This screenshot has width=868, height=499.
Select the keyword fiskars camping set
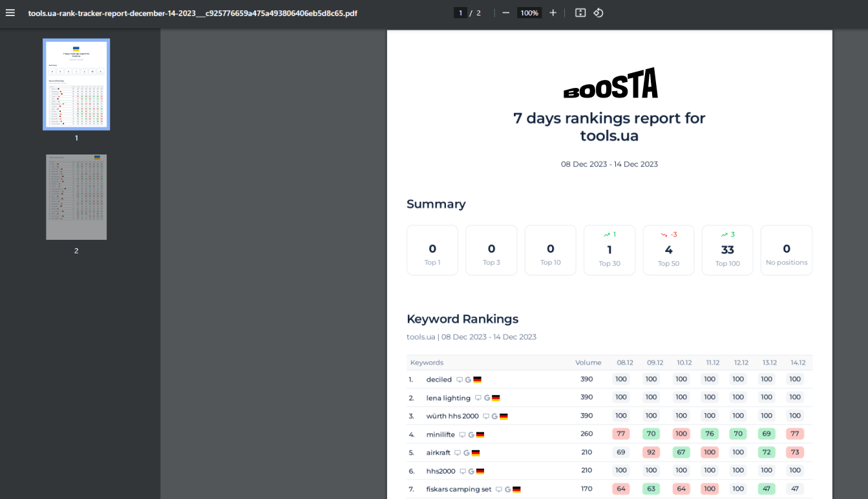click(x=459, y=489)
